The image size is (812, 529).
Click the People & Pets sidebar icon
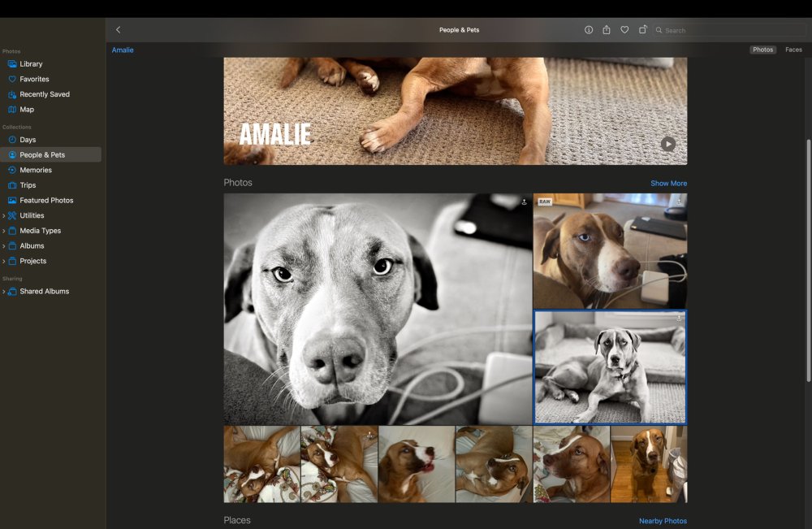[12, 155]
